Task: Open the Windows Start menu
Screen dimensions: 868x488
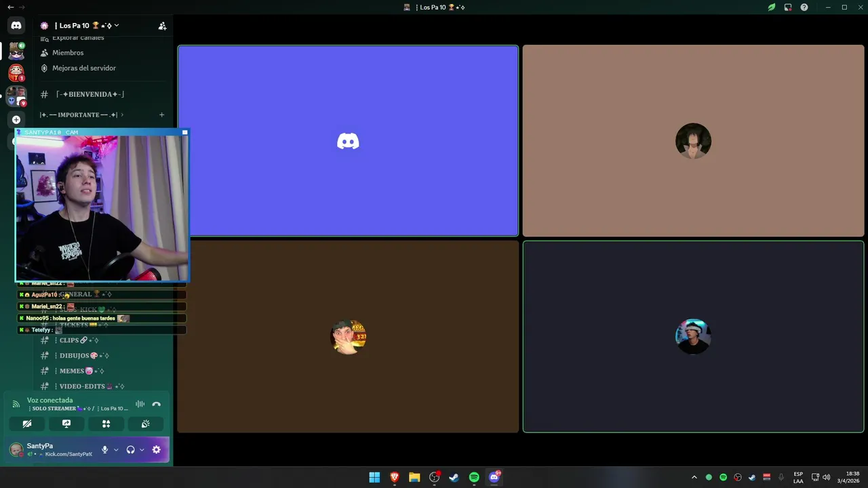Action: pos(374,477)
